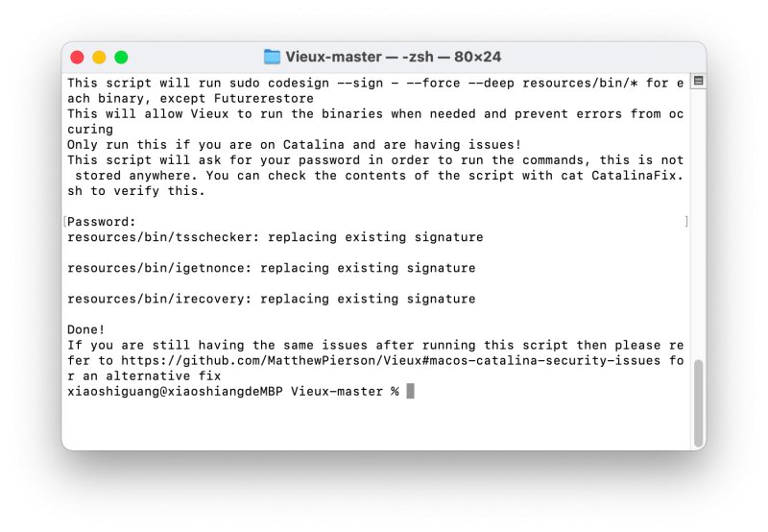
Task: Split the terminal pane with the split icon
Action: point(699,81)
